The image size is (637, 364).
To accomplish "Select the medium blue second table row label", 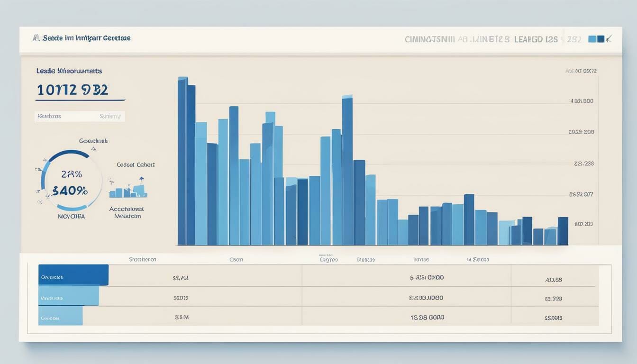I will [68, 296].
